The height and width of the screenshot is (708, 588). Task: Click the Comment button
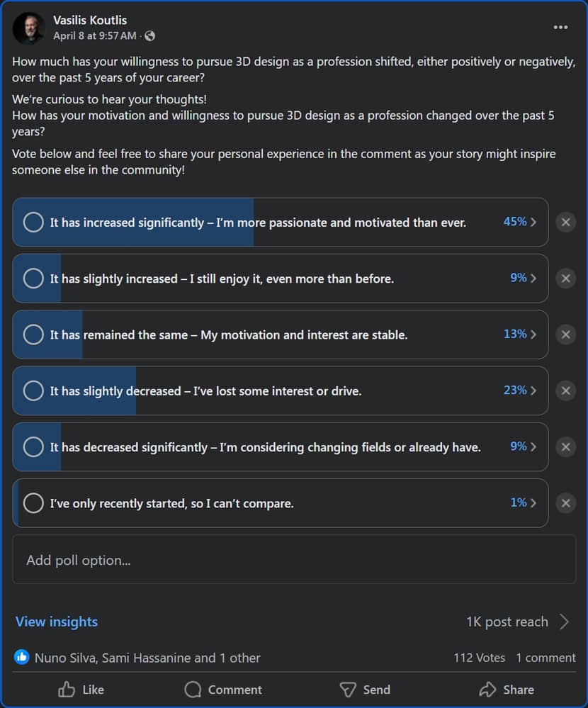click(223, 690)
